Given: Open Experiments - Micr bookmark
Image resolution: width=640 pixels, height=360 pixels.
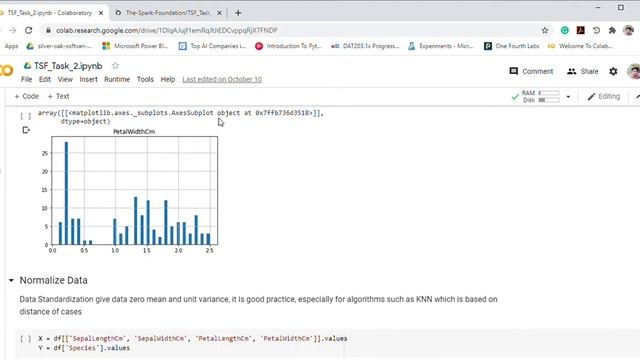Looking at the screenshot, I should coord(441,46).
